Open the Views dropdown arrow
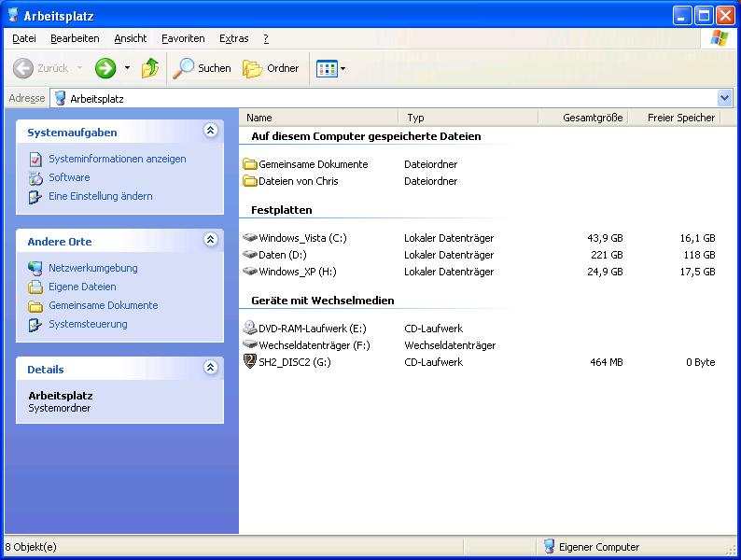The width and height of the screenshot is (741, 560). pos(343,68)
